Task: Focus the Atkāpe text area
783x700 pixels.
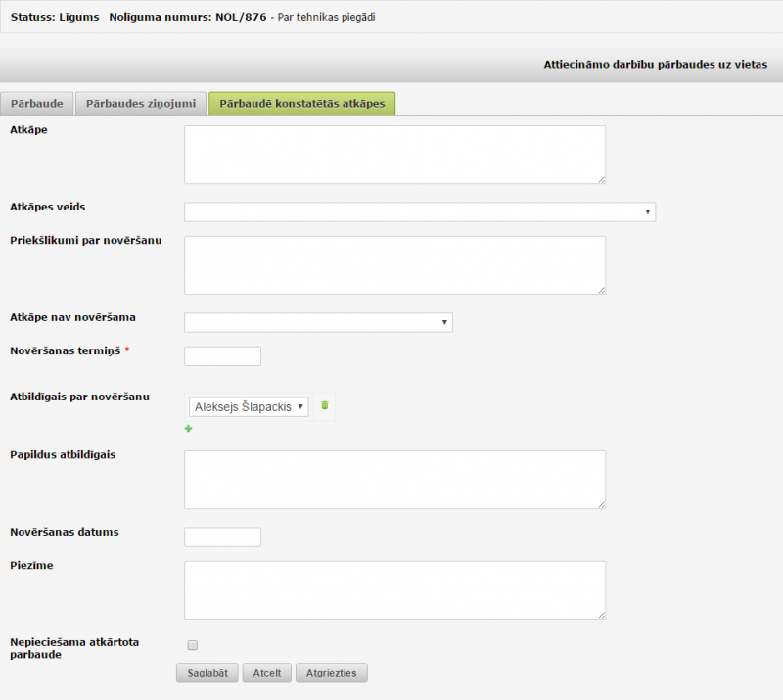Action: tap(395, 155)
